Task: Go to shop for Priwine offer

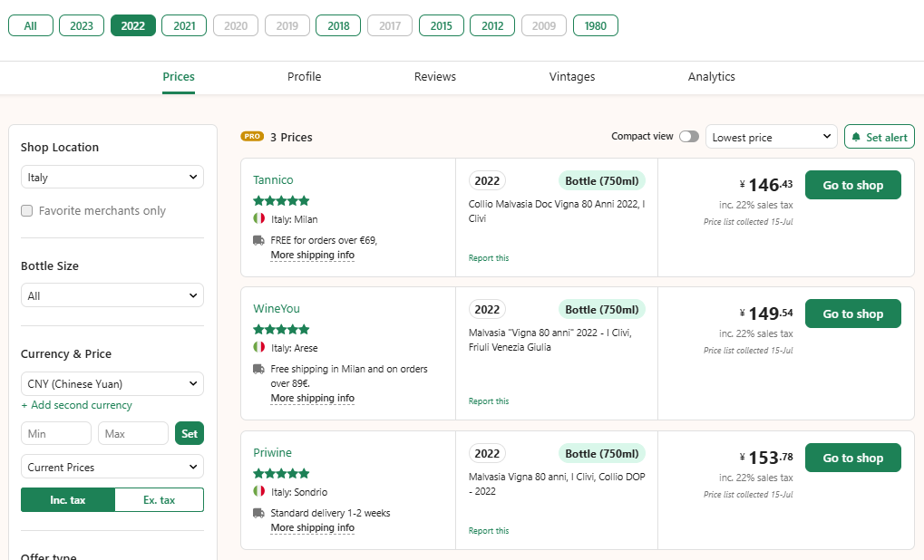Action: 852,458
